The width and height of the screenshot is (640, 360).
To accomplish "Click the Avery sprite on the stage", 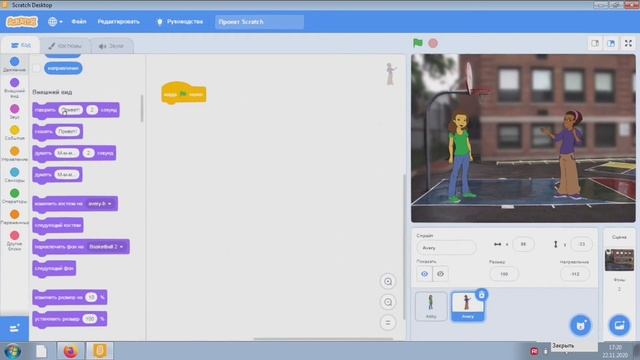I will tap(569, 154).
